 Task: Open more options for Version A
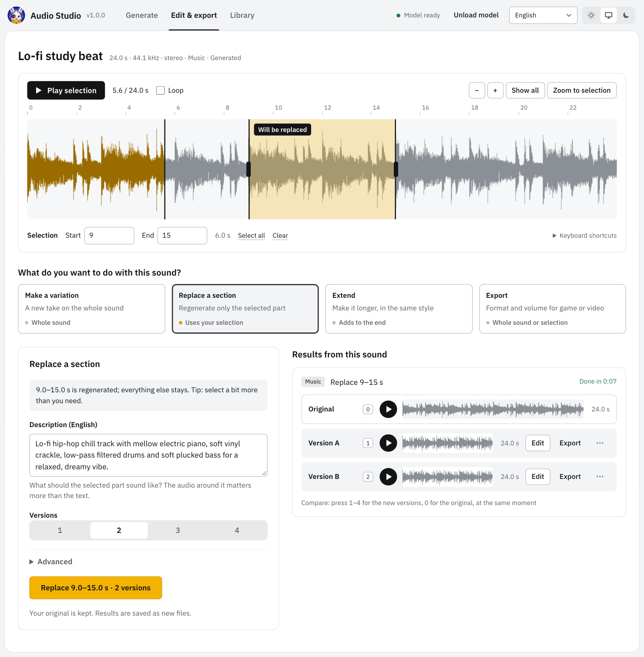coord(600,443)
